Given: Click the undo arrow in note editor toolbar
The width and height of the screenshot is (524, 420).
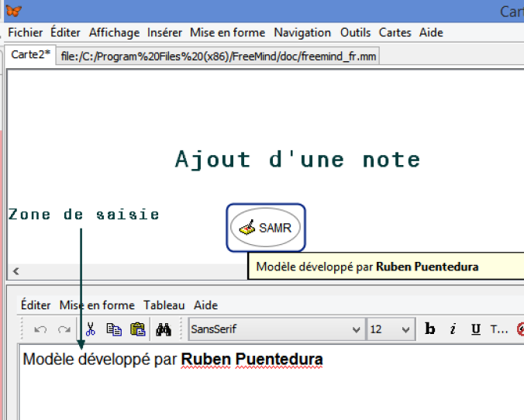Looking at the screenshot, I should pyautogui.click(x=40, y=329).
